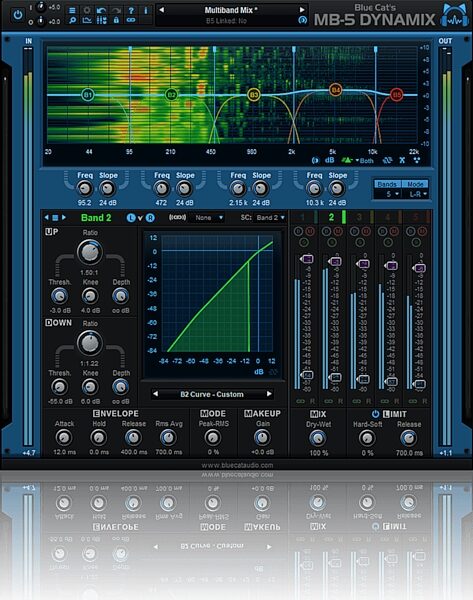Click the DOWN section Thresh knob
473x600 pixels.
click(x=59, y=387)
